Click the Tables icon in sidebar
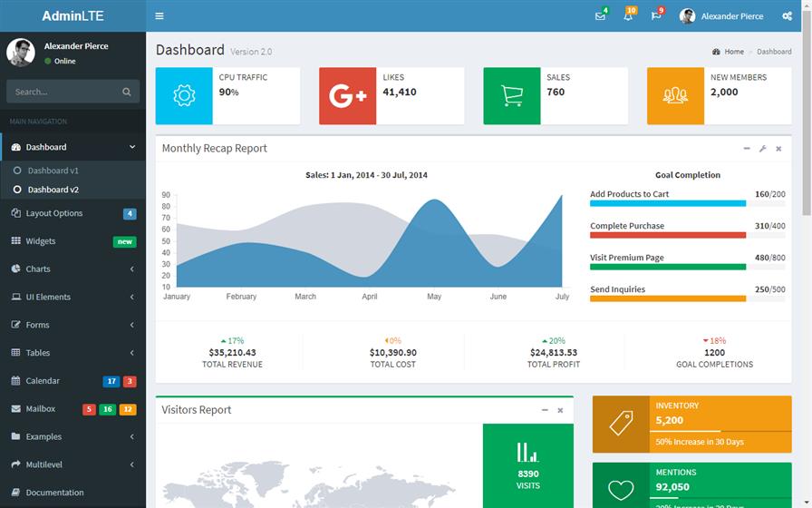Screen dimensions: 812x508 coord(16,353)
